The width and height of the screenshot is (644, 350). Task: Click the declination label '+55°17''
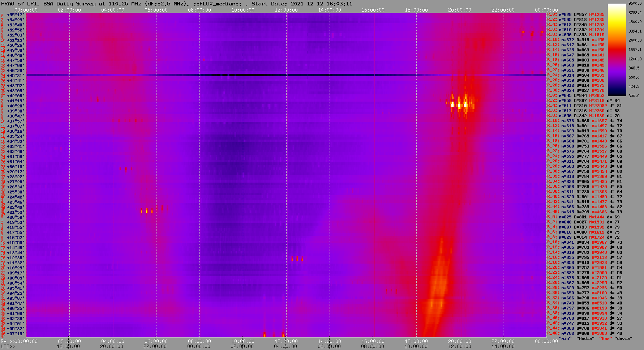(16, 15)
